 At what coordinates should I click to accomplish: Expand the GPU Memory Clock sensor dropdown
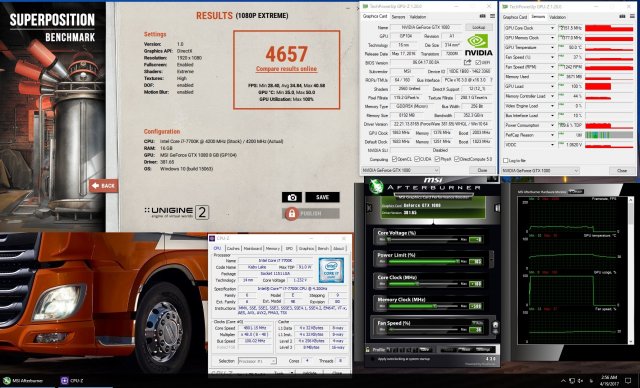(x=552, y=38)
